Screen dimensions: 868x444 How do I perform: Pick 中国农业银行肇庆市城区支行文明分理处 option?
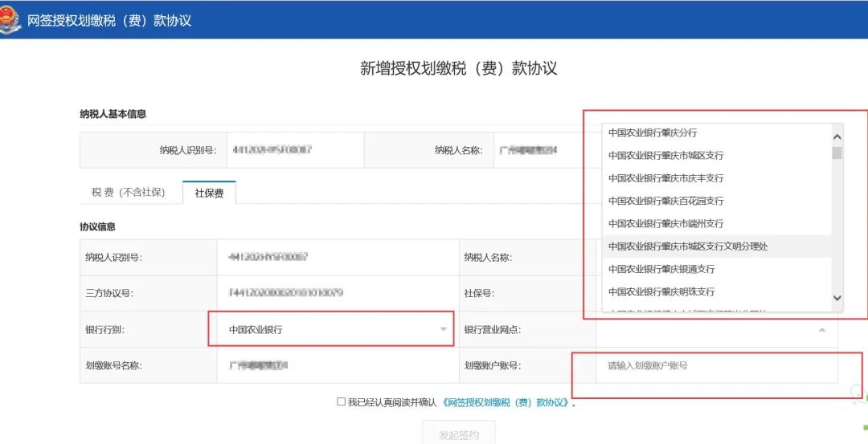click(717, 246)
